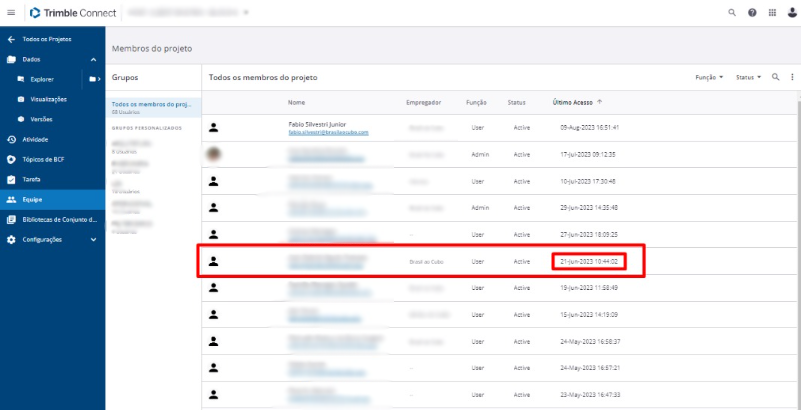The width and height of the screenshot is (801, 410).
Task: Open the apps grid icon
Action: (x=771, y=13)
